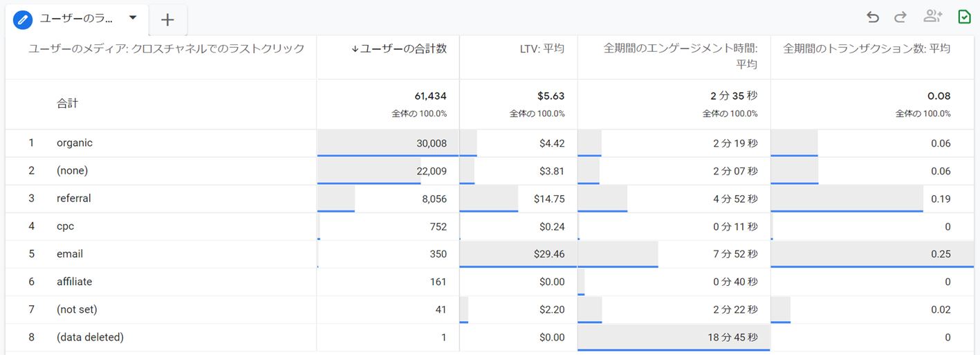Click the green document check icon
980x355 pixels.
click(x=964, y=17)
